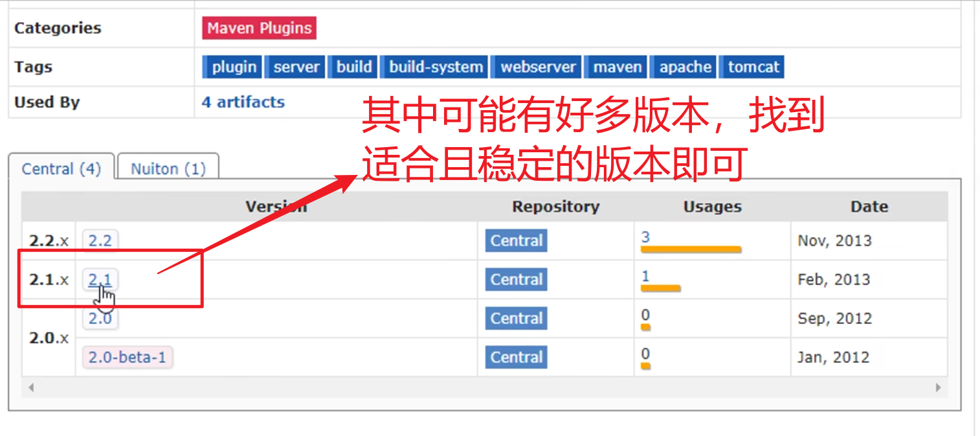Click Central repository for version 2.2
The image size is (980, 436).
click(516, 240)
